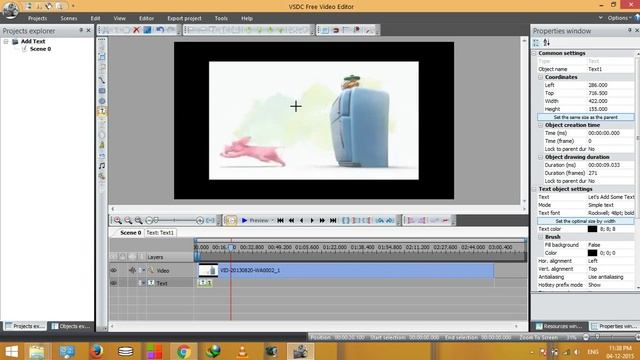The height and width of the screenshot is (360, 640).
Task: Click the selection bracket icon in the timeline toolbar
Action: pos(346,220)
